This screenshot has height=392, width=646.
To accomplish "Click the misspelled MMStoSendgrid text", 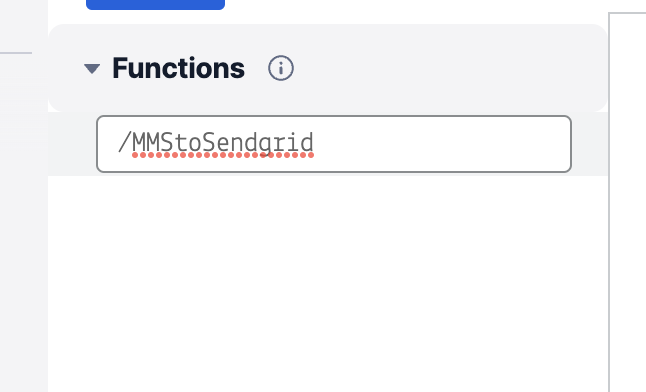I will [x=223, y=143].
